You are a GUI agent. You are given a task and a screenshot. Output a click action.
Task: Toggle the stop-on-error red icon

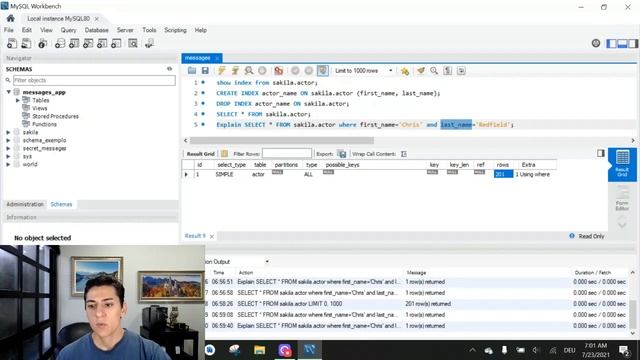coord(279,71)
